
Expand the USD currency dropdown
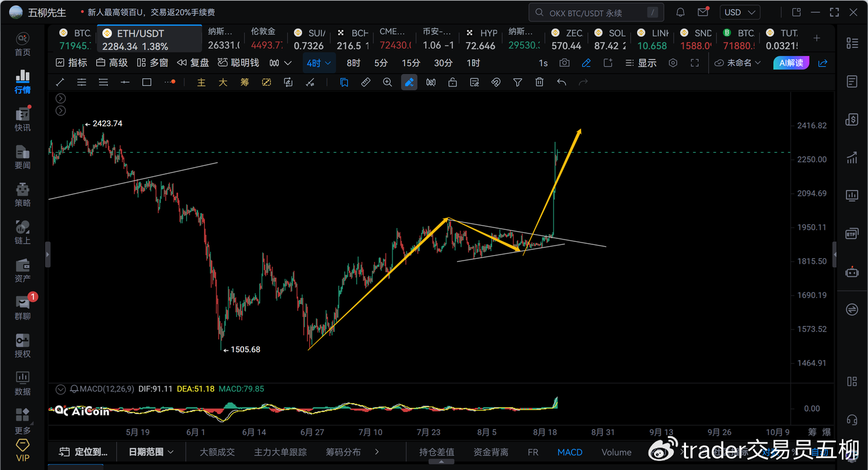click(x=740, y=12)
